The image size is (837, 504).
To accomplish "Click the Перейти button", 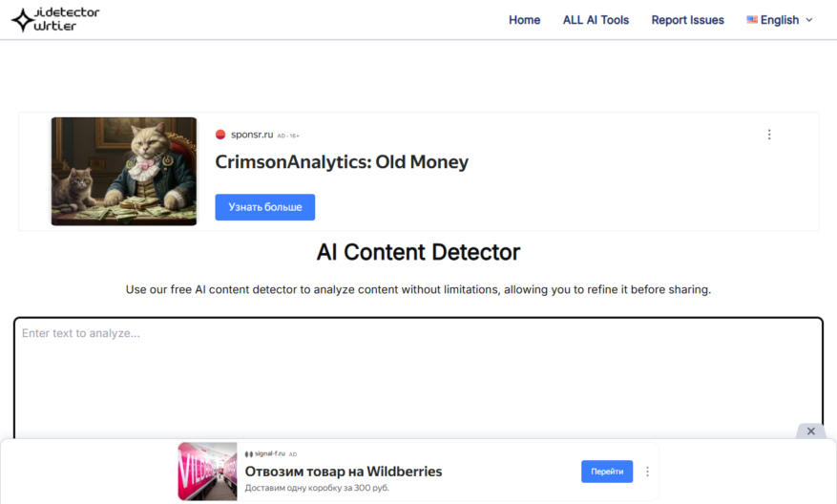I will click(x=607, y=472).
